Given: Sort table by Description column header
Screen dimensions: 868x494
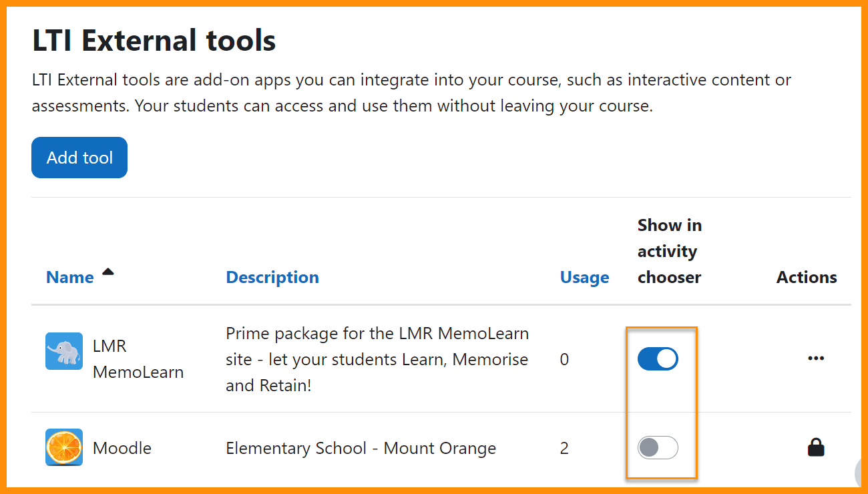Looking at the screenshot, I should click(x=272, y=277).
